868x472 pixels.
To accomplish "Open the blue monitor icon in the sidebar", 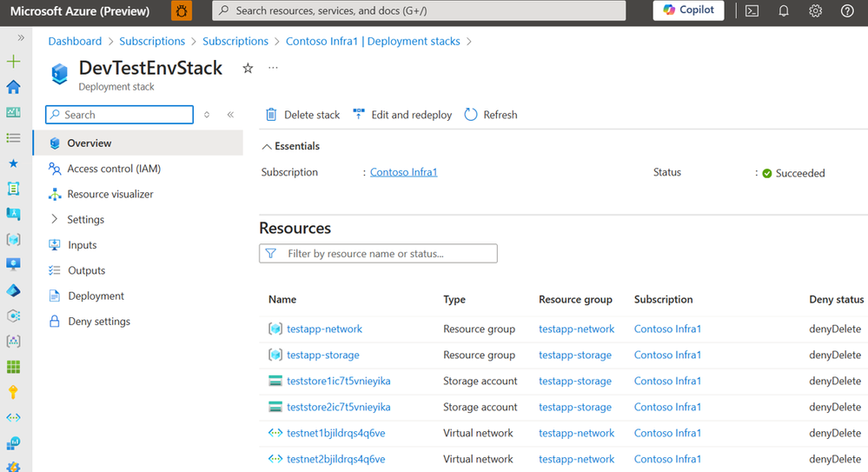I will pyautogui.click(x=13, y=264).
